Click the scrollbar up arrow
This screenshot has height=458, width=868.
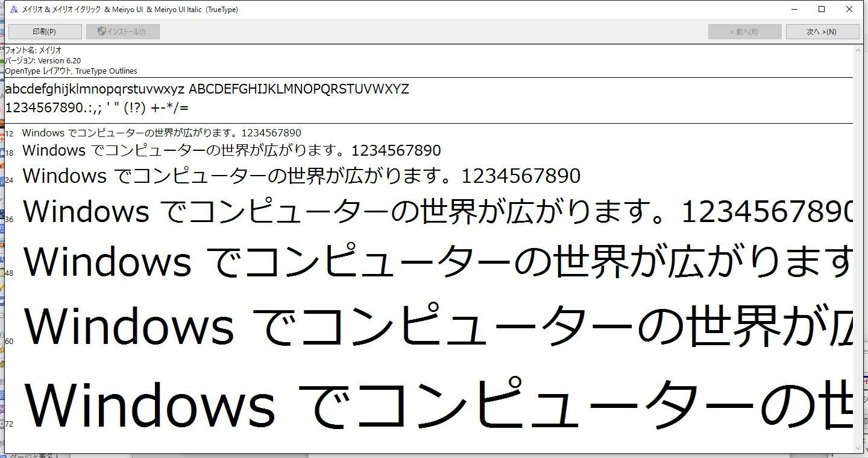858,50
